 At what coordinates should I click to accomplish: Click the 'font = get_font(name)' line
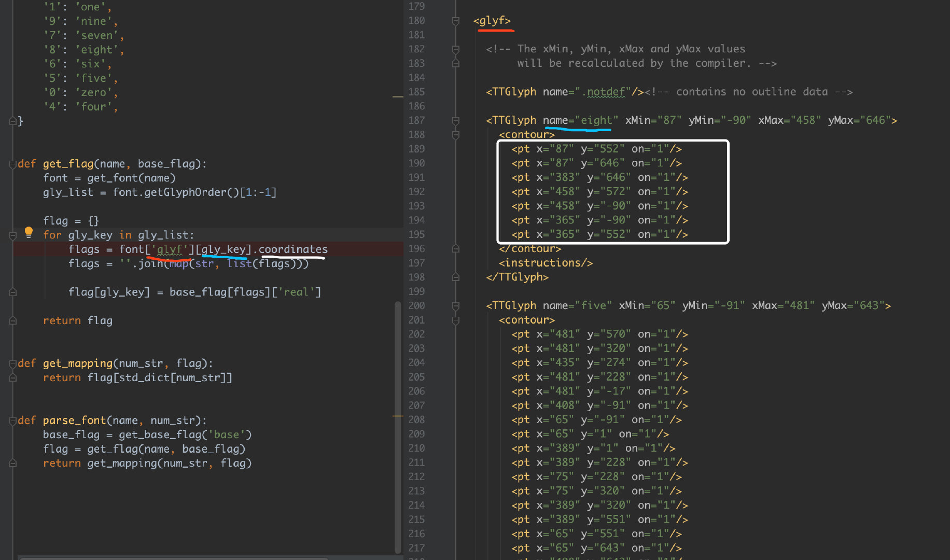click(109, 178)
